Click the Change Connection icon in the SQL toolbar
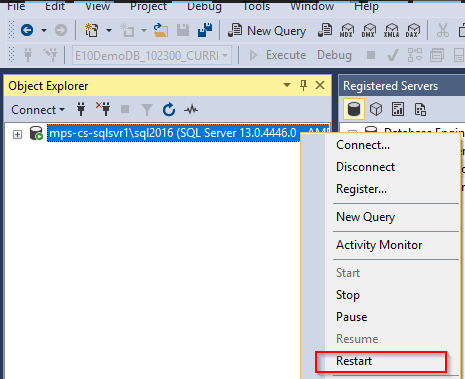This screenshot has height=379, width=465. pyautogui.click(x=50, y=55)
